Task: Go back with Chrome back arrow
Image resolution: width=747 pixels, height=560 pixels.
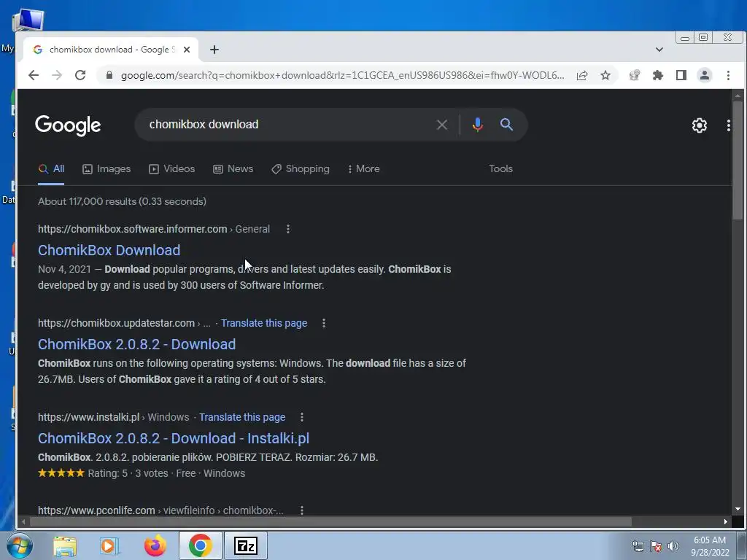Action: pos(34,75)
